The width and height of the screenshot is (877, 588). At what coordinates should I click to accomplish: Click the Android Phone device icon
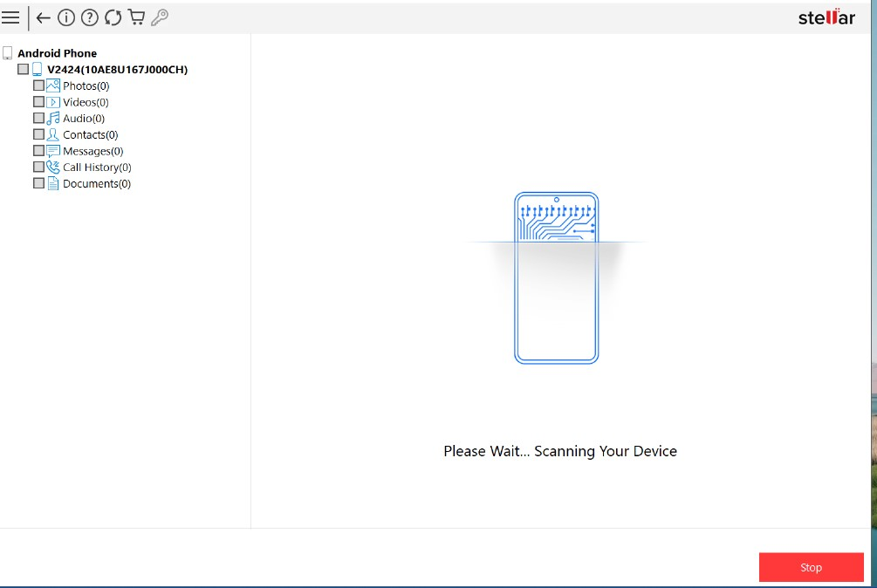pyautogui.click(x=7, y=53)
